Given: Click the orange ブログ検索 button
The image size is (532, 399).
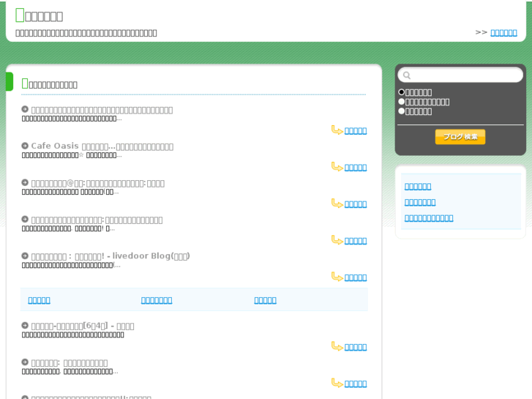Looking at the screenshot, I should tap(460, 137).
